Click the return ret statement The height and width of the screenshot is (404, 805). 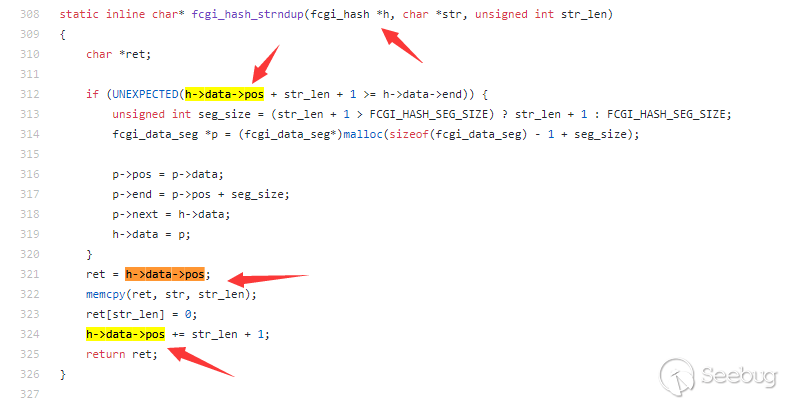122,354
